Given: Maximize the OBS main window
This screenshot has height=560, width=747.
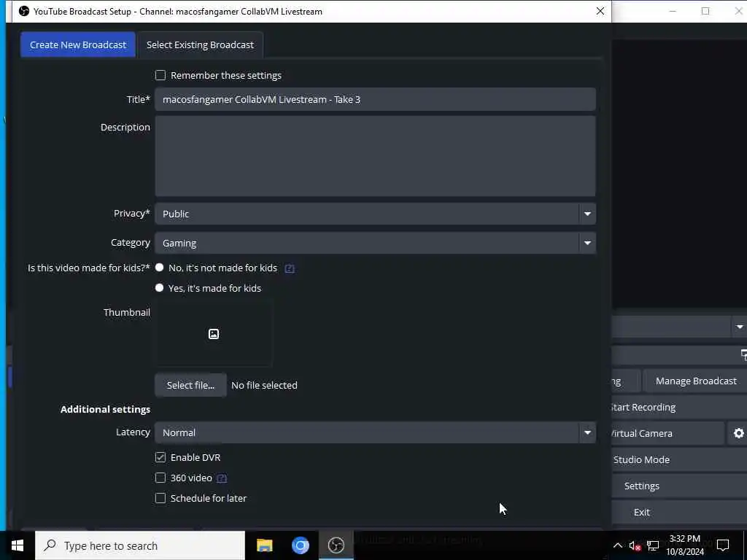Looking at the screenshot, I should point(705,11).
